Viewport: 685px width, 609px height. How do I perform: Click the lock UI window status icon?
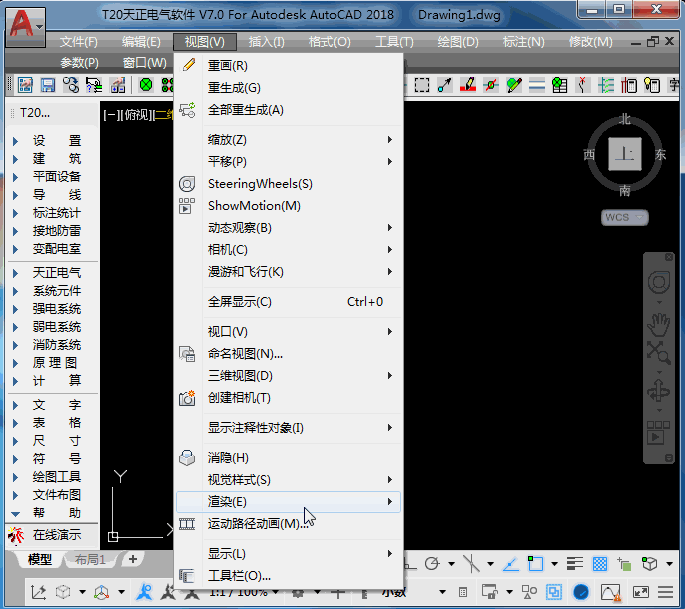pos(490,592)
